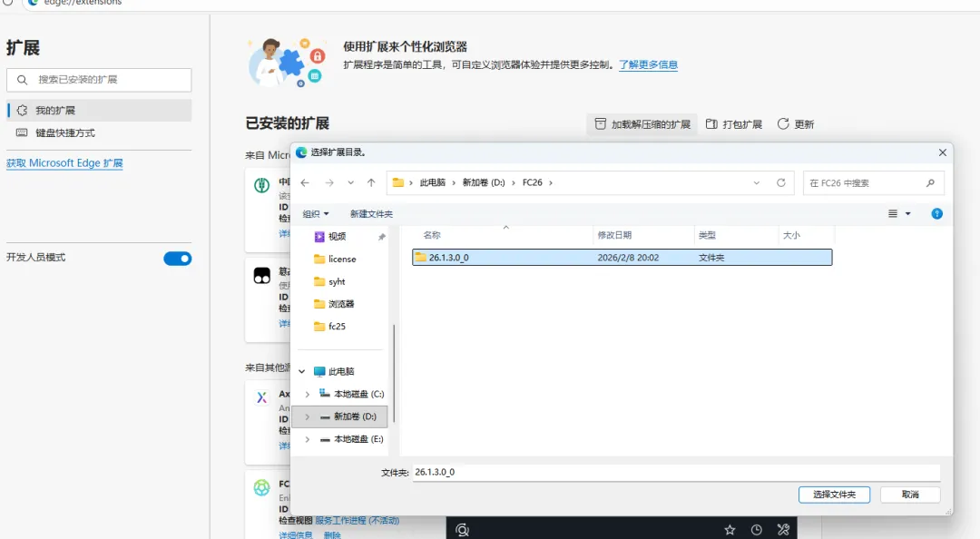Click 服务工作进程 (不活动) link

coord(357,520)
